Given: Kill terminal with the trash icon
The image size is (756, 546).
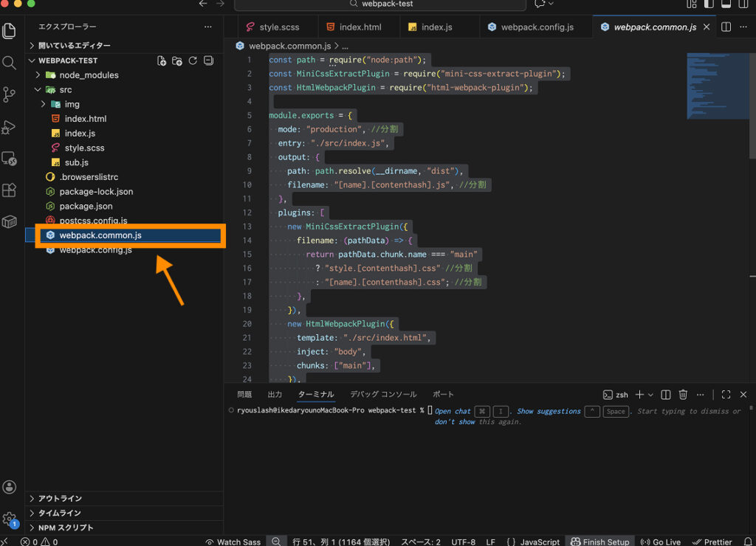Looking at the screenshot, I should [x=683, y=395].
